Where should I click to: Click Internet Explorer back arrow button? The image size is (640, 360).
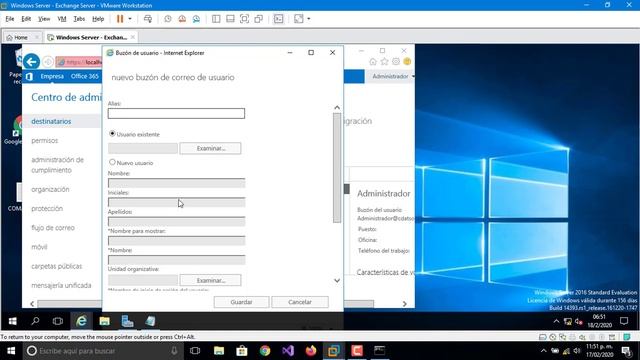click(31, 62)
